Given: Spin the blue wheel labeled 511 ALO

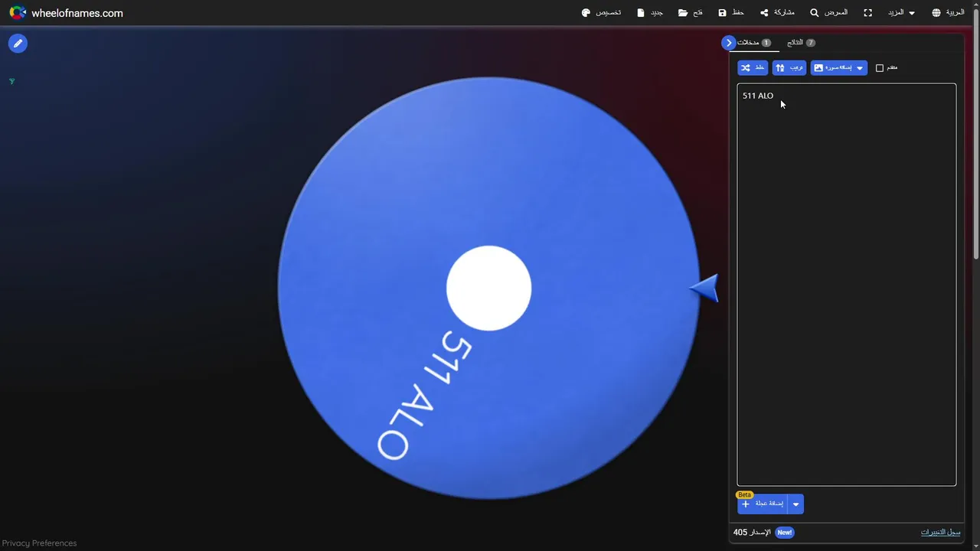Looking at the screenshot, I should 488,288.
